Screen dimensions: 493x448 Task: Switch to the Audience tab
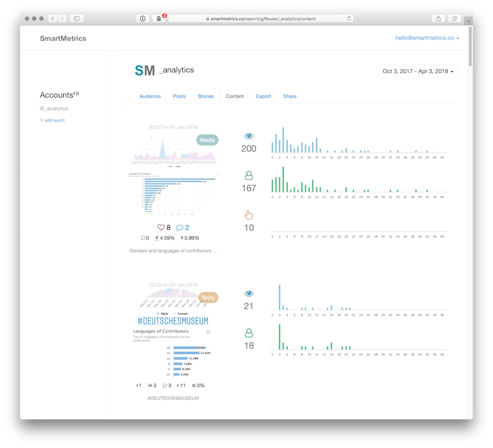tap(150, 96)
